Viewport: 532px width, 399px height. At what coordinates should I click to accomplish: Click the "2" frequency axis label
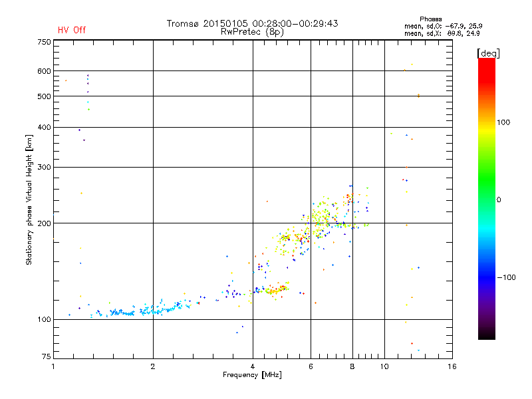pos(153,366)
